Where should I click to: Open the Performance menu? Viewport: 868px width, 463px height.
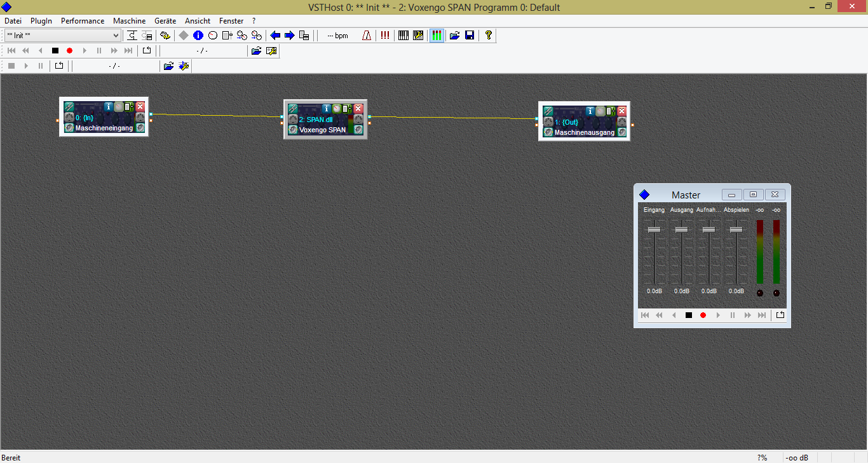(x=83, y=21)
